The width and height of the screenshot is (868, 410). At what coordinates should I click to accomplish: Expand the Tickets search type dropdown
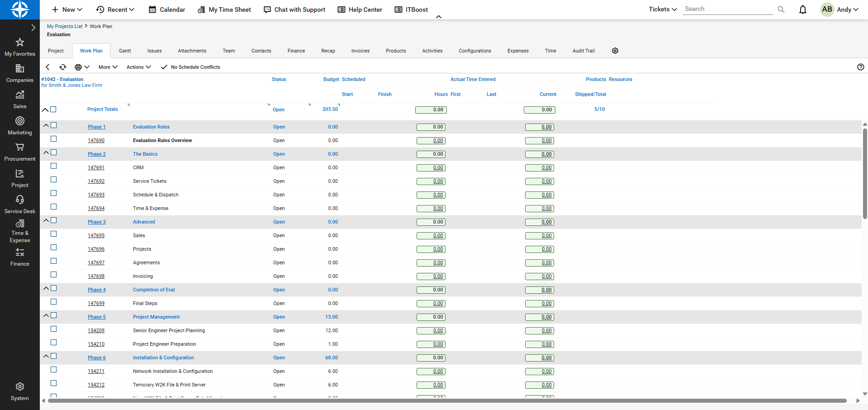[662, 10]
